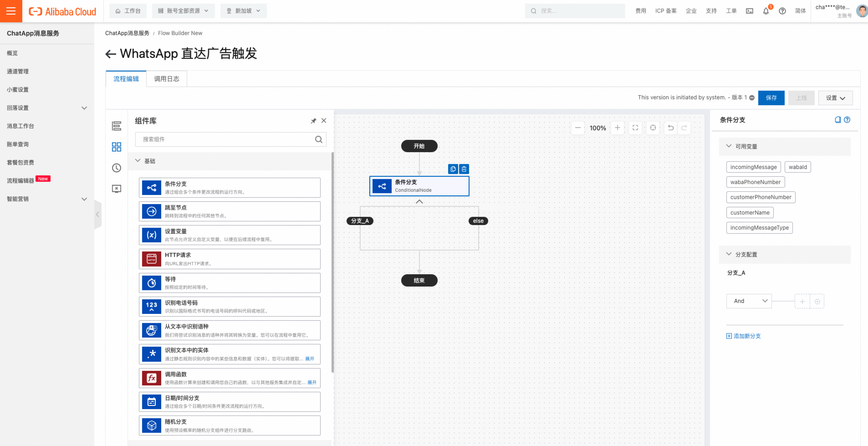This screenshot has height=446, width=868.
Task: Fit canvas to screen
Action: click(635, 128)
